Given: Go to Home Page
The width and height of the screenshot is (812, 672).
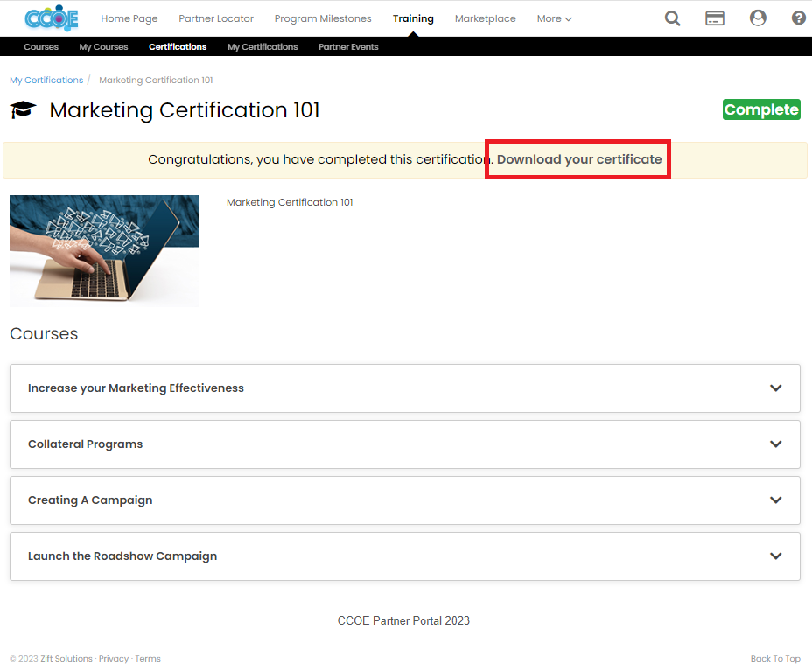Looking at the screenshot, I should point(129,18).
